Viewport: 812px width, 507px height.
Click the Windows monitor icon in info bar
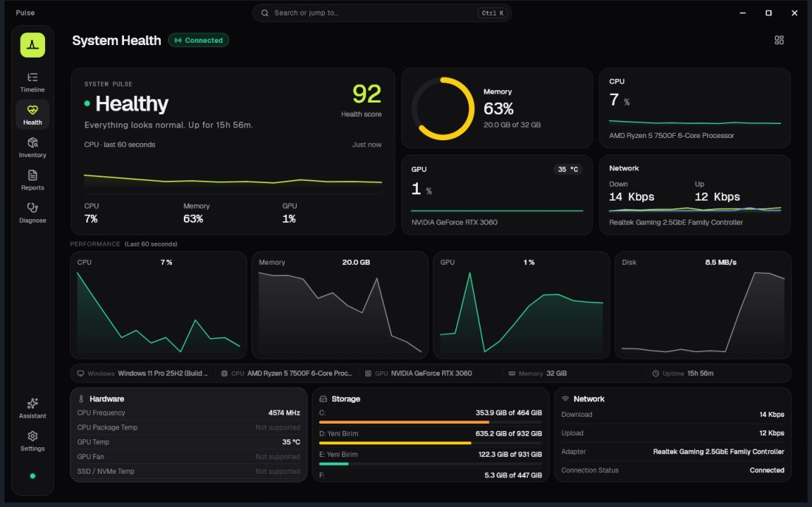click(80, 373)
